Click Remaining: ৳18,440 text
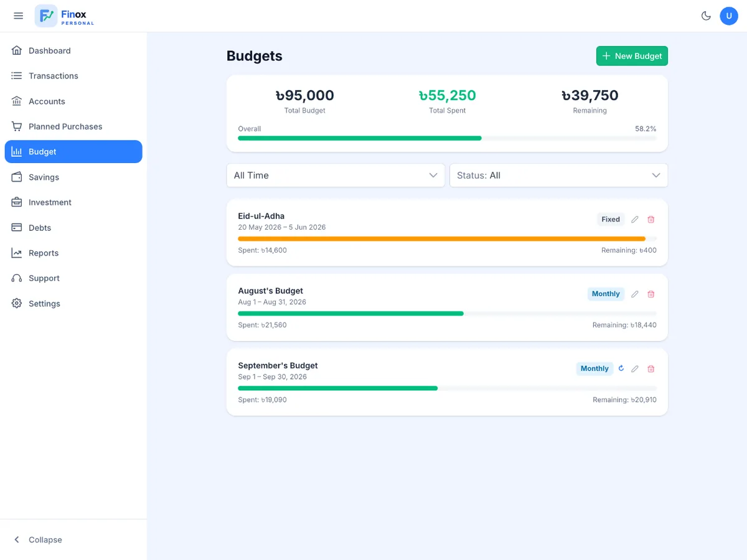The width and height of the screenshot is (747, 560). [624, 325]
